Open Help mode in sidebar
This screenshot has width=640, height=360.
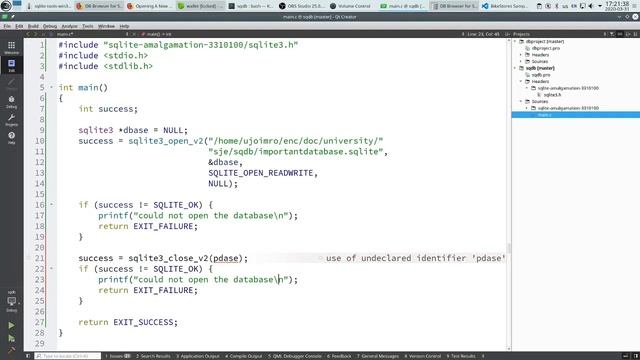click(x=11, y=138)
